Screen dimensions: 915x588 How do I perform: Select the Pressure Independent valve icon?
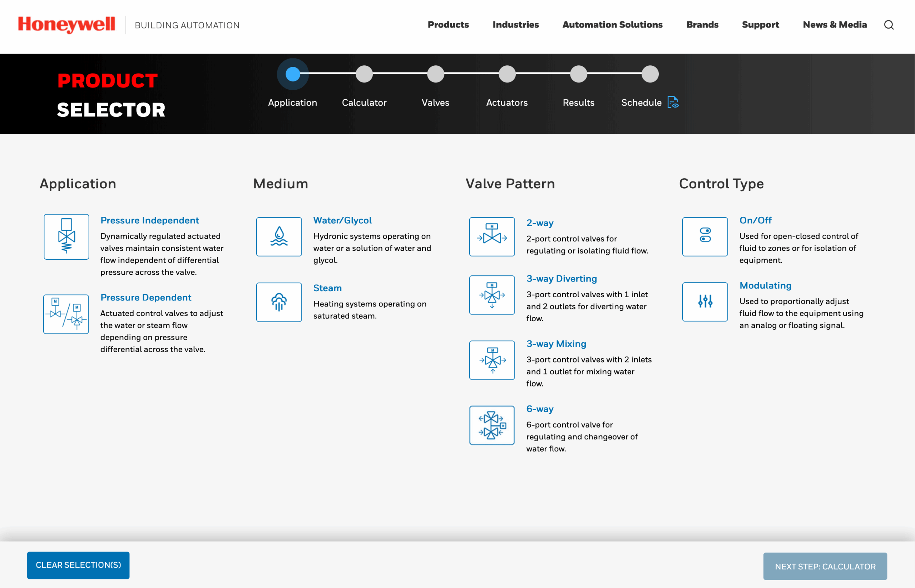[66, 237]
